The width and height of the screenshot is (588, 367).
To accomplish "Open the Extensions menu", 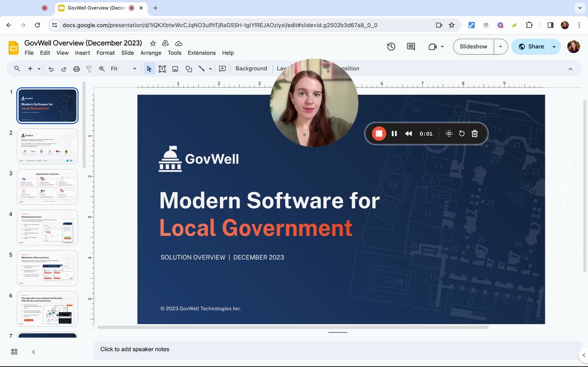I will click(201, 53).
